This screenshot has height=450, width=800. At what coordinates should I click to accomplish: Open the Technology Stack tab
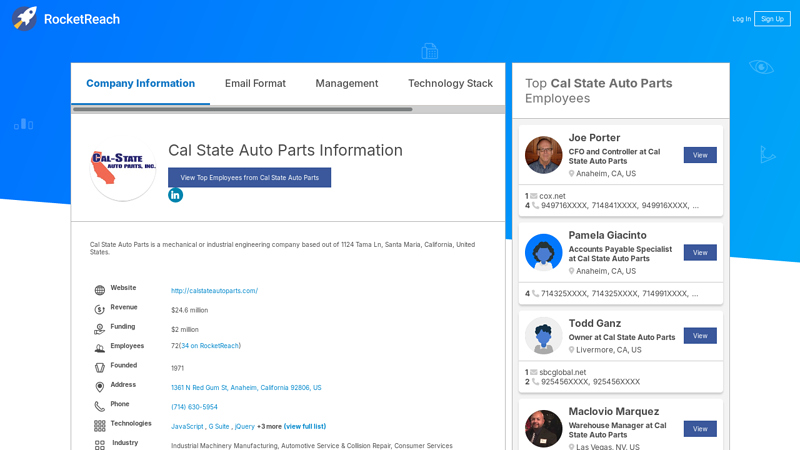(x=450, y=83)
